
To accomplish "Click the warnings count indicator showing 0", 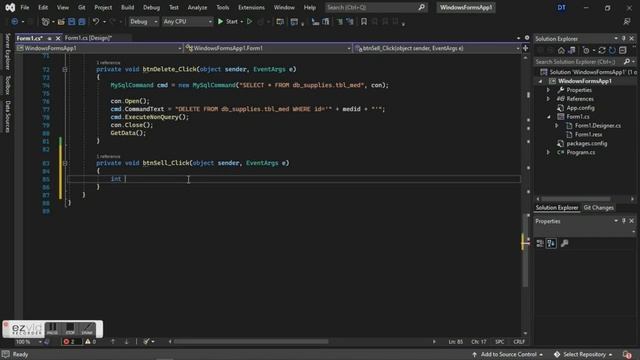I will pyautogui.click(x=91, y=342).
